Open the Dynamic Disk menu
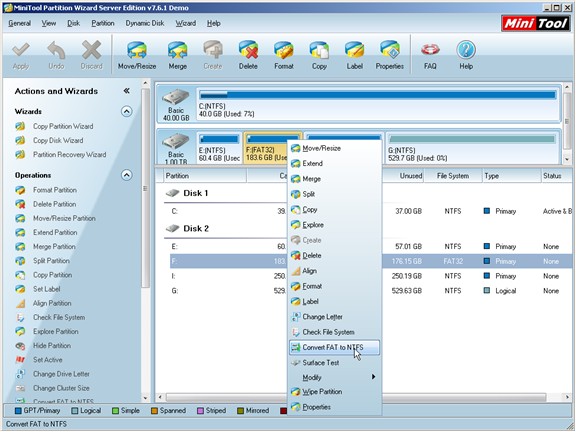Viewport: 576px width, 432px height. click(x=145, y=23)
